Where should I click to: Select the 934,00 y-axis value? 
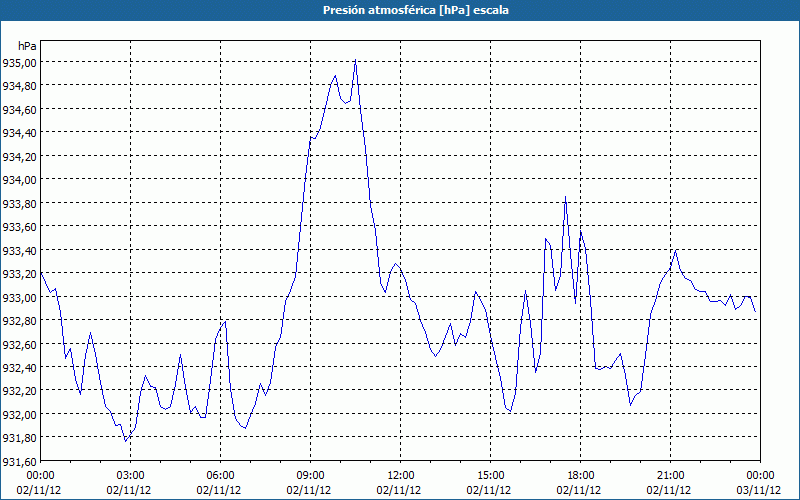[19, 180]
